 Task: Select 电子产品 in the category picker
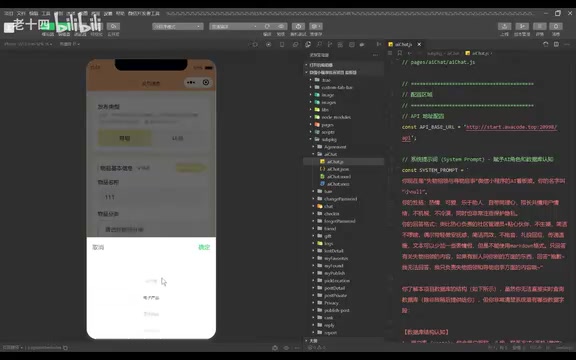click(x=151, y=298)
